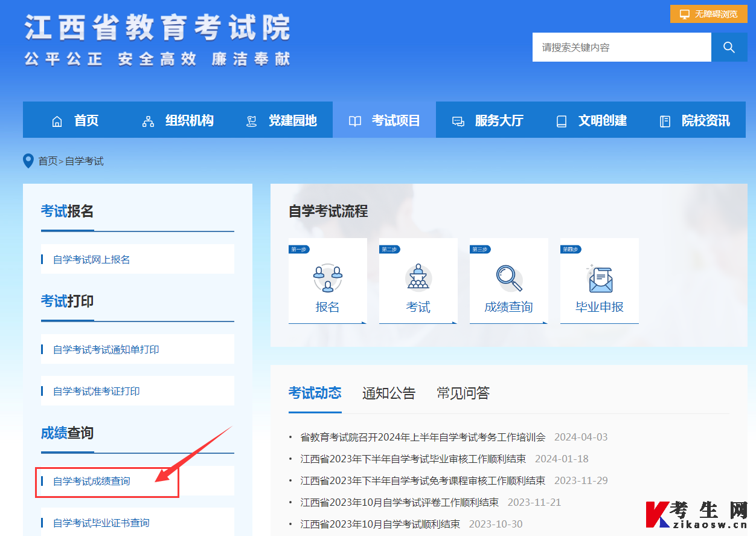
Task: Switch to the 通知公告 tab
Action: [x=389, y=393]
